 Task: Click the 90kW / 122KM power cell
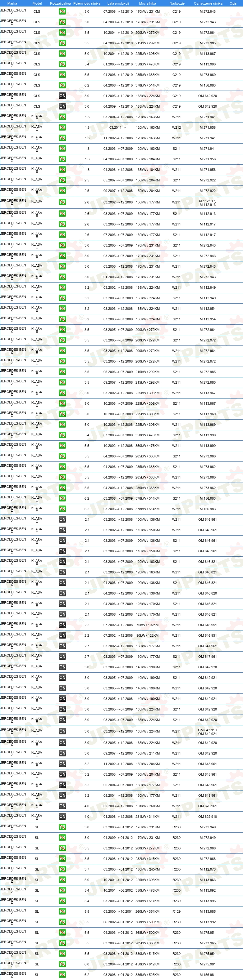(x=147, y=636)
